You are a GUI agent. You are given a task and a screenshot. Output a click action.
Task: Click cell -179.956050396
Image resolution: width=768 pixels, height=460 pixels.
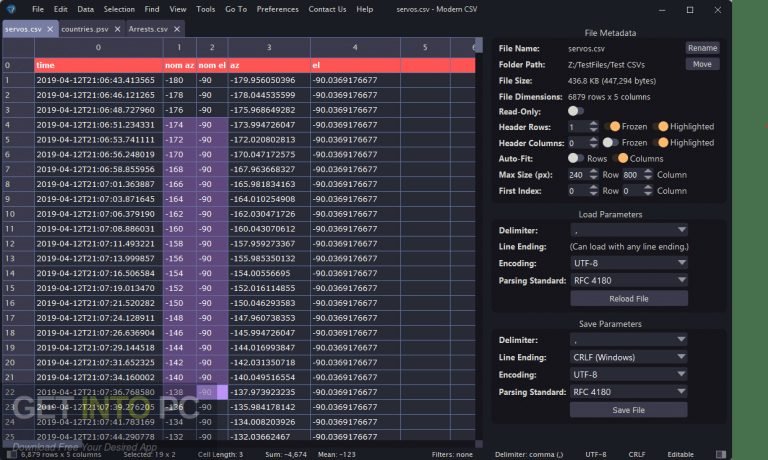269,80
